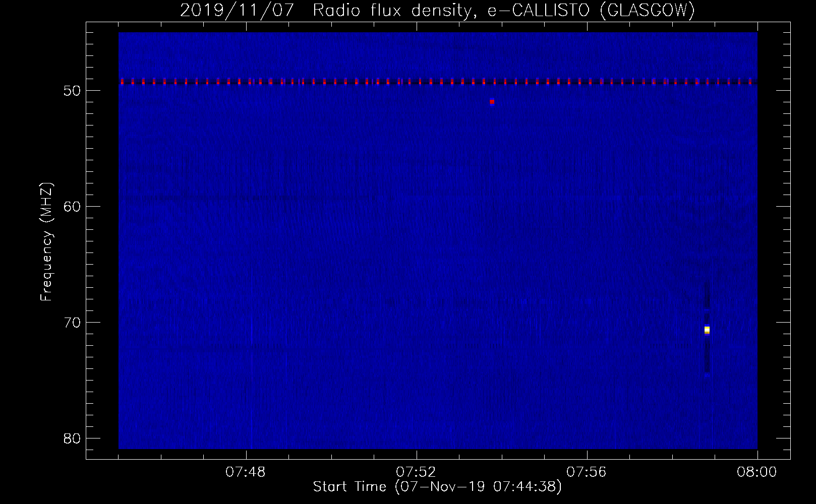Click the 07:52 time tick label
Screen dimensions: 816x504
point(416,472)
